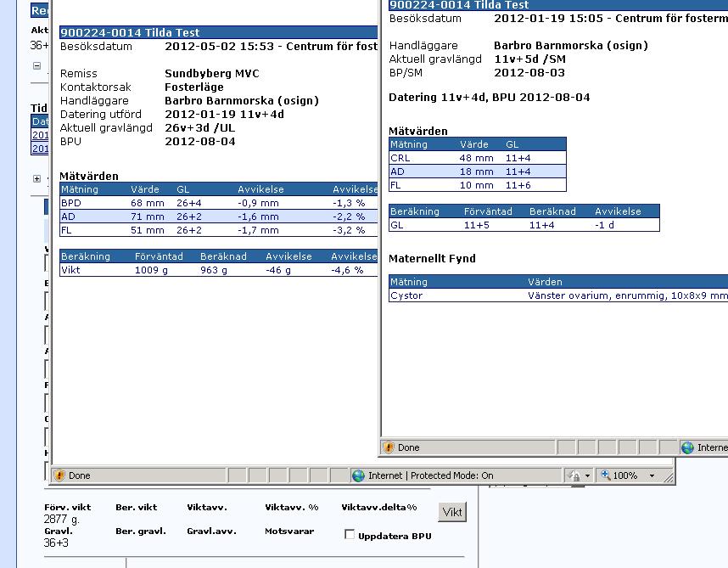
Task: Click the GL column header in left window
Action: [183, 189]
